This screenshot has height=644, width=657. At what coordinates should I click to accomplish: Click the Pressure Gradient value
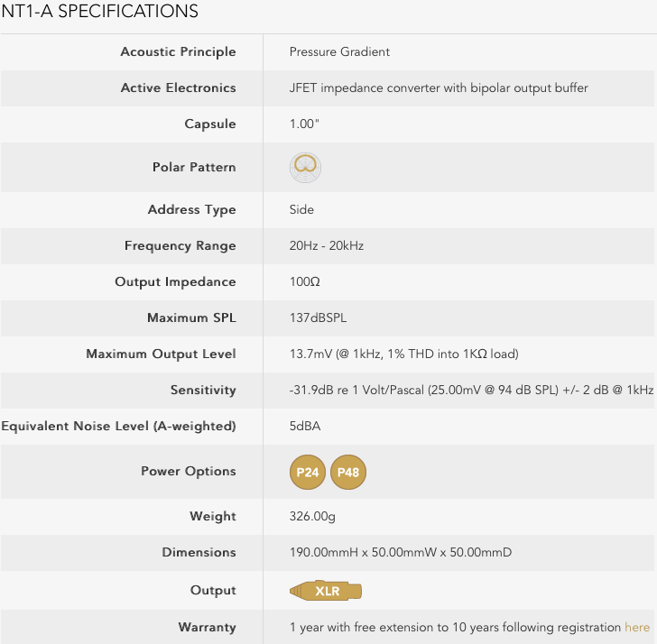(339, 52)
